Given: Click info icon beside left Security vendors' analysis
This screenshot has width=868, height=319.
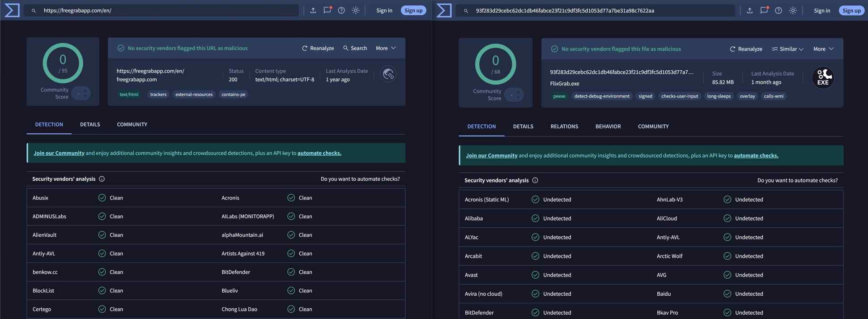Looking at the screenshot, I should coord(102,179).
